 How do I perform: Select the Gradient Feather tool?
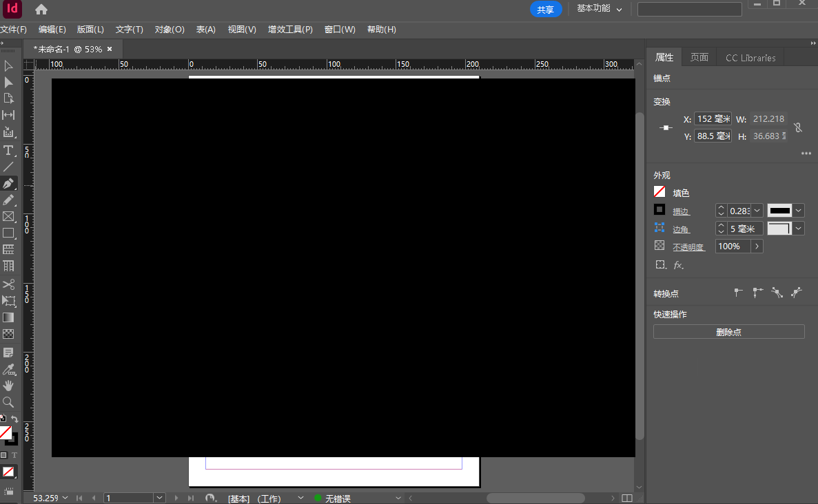[8, 334]
